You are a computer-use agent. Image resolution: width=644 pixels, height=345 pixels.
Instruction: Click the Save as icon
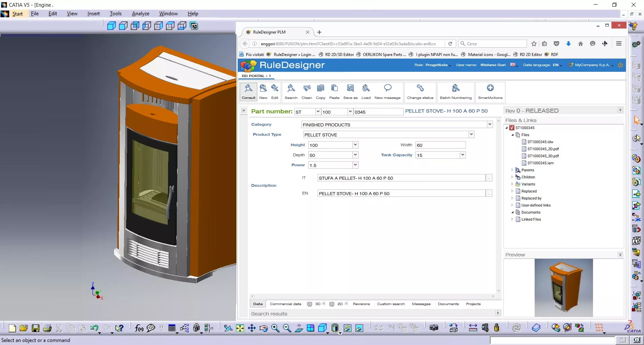(351, 92)
